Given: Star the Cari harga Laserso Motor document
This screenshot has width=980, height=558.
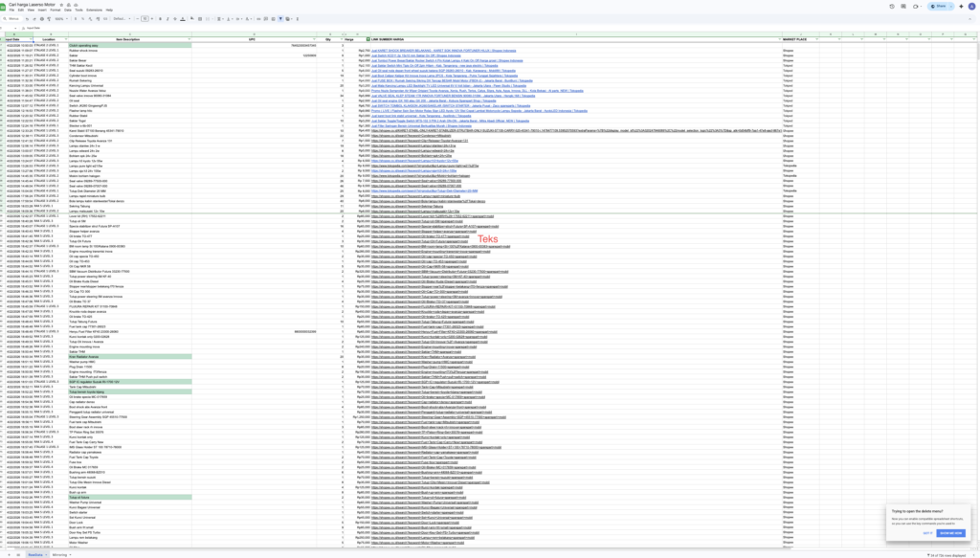Looking at the screenshot, I should 61,5.
